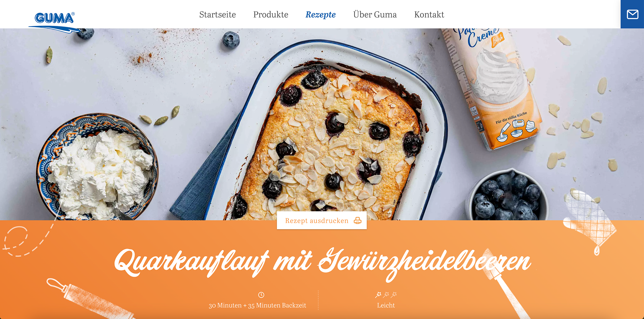Click the Creme product carton in photo
The height and width of the screenshot is (319, 644).
[493, 87]
